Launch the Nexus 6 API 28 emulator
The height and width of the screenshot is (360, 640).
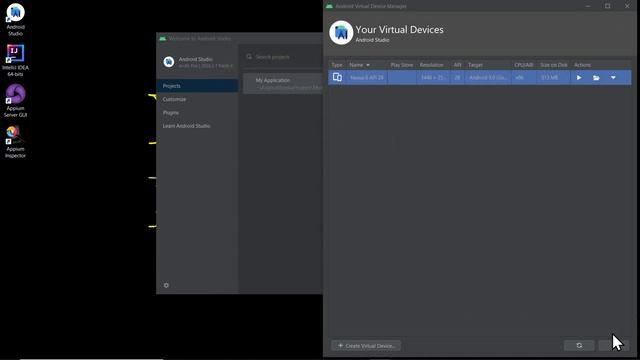[x=579, y=78]
